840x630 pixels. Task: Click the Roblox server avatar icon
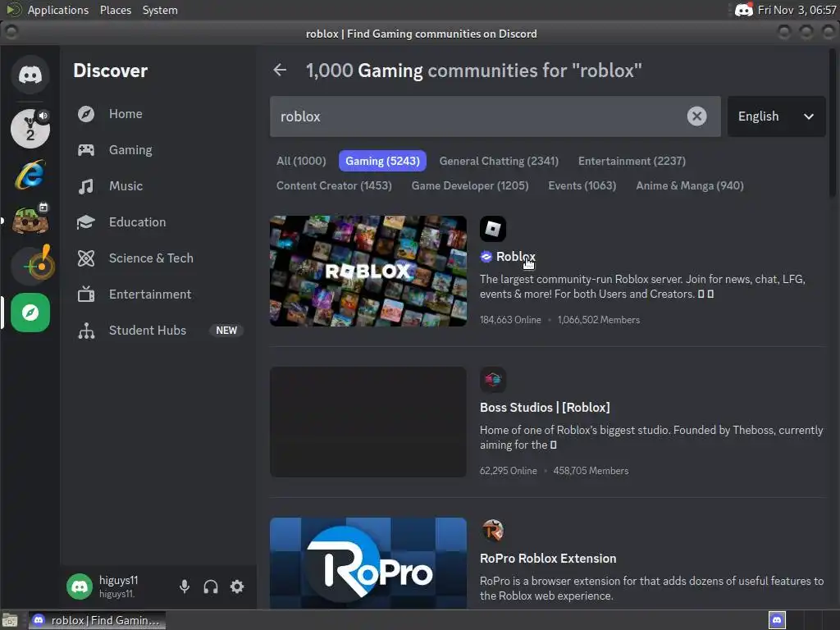pos(493,229)
